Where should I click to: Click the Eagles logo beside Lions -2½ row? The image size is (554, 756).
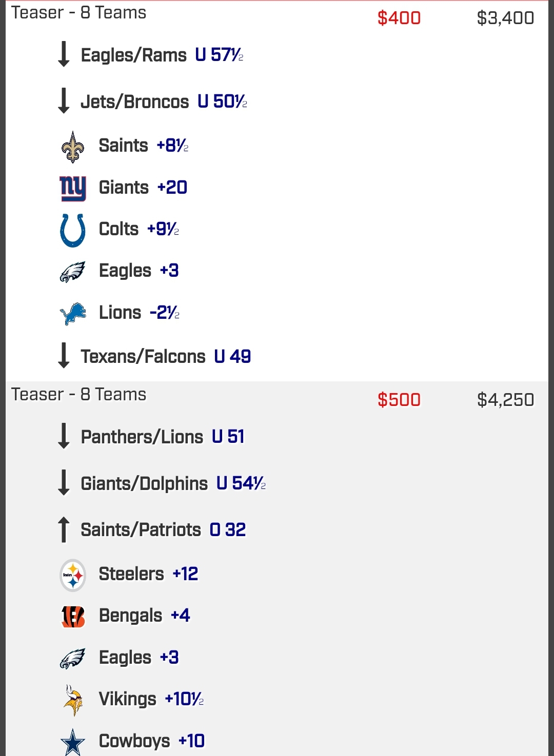pyautogui.click(x=73, y=272)
